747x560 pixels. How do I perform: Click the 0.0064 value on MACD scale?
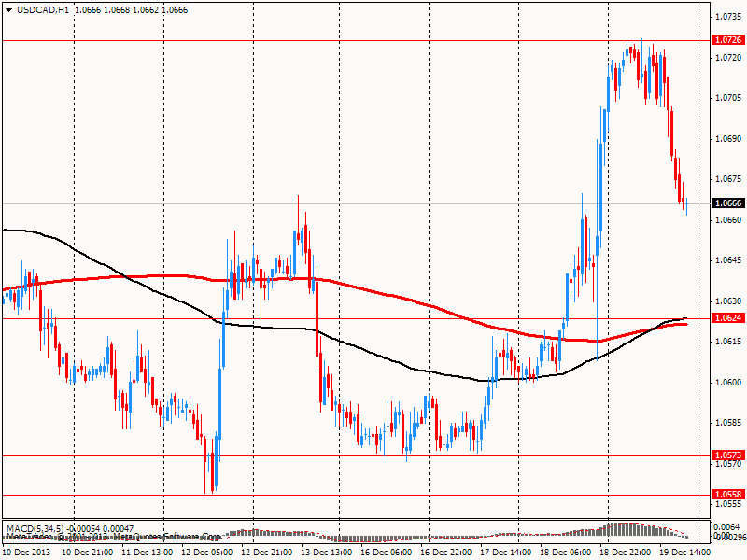(x=726, y=526)
